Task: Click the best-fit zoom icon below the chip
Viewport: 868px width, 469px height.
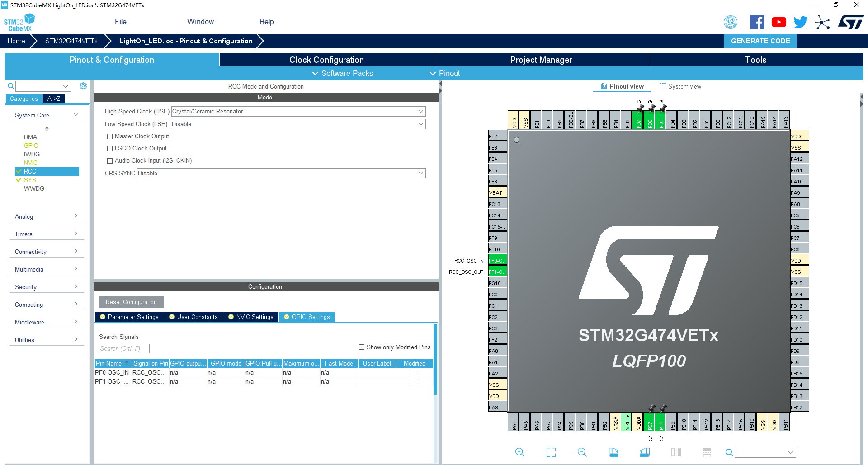Action: point(551,452)
